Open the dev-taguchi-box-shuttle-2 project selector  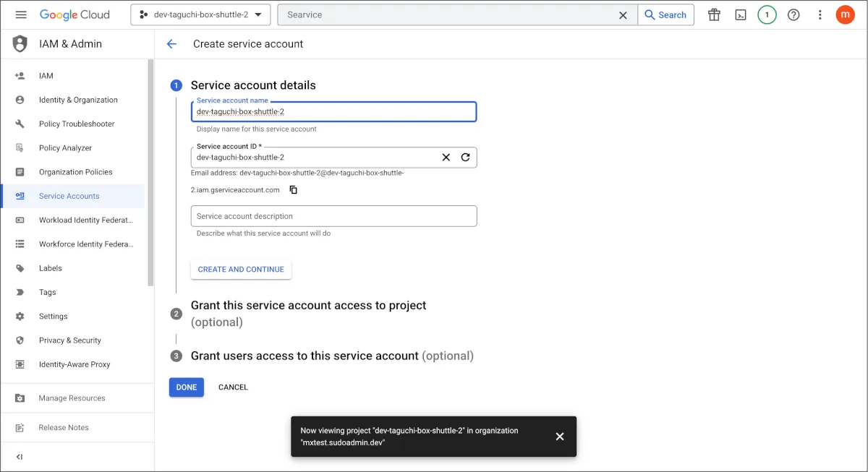pos(200,14)
